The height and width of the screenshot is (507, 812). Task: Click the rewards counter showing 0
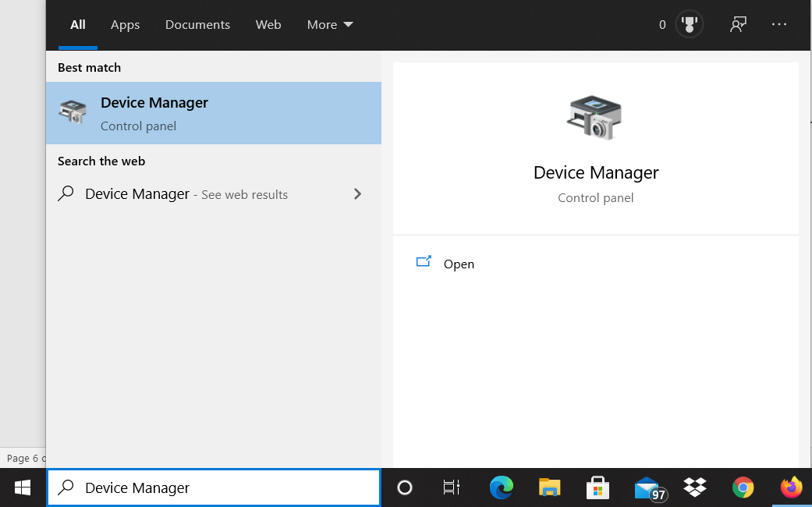[662, 24]
